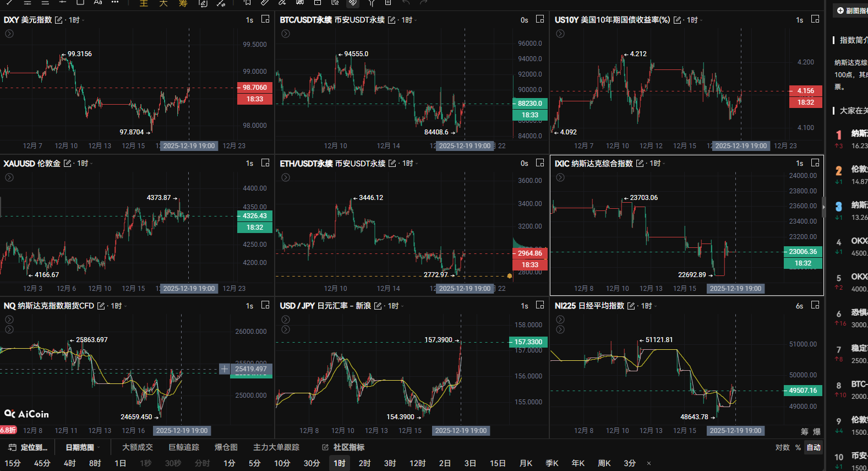Select the 1日 timeframe tab

pos(120,463)
